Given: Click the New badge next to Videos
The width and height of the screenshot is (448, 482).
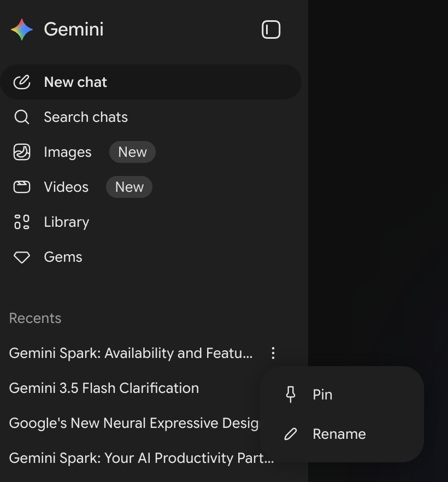Looking at the screenshot, I should click(129, 187).
